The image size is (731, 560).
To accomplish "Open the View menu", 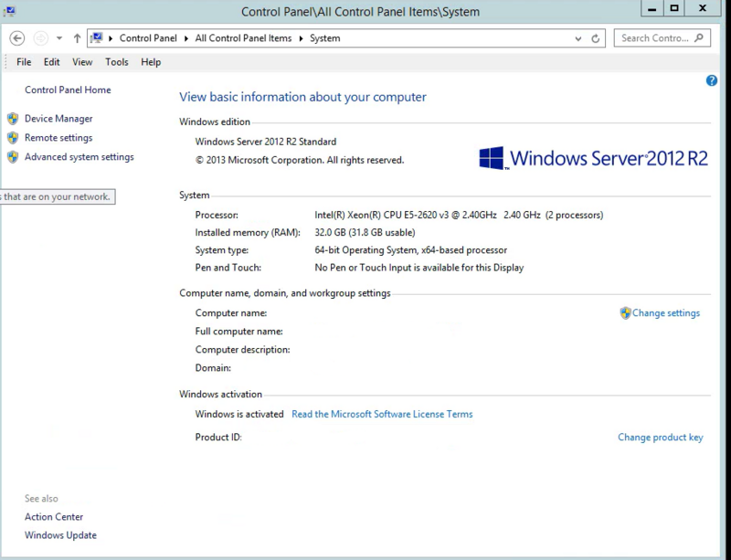I will [x=82, y=62].
